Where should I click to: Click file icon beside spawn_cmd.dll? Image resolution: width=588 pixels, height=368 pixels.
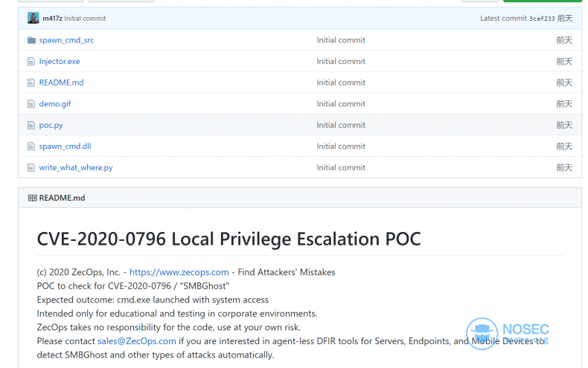pyautogui.click(x=31, y=146)
